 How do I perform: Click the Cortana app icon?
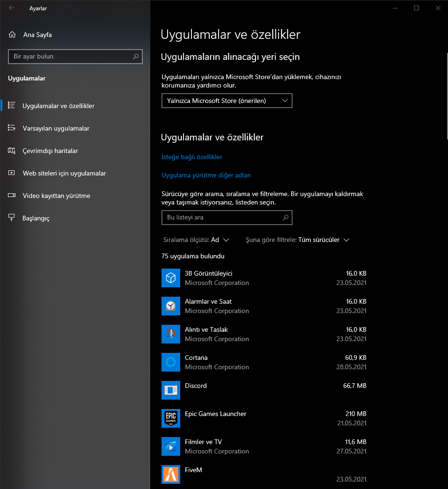[171, 362]
